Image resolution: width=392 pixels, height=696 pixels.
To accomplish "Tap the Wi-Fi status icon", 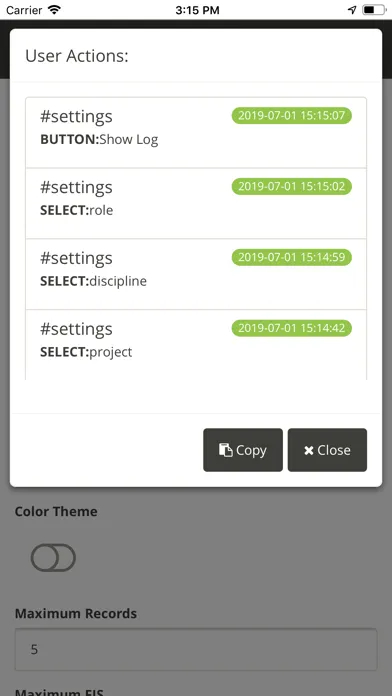I will click(x=54, y=10).
